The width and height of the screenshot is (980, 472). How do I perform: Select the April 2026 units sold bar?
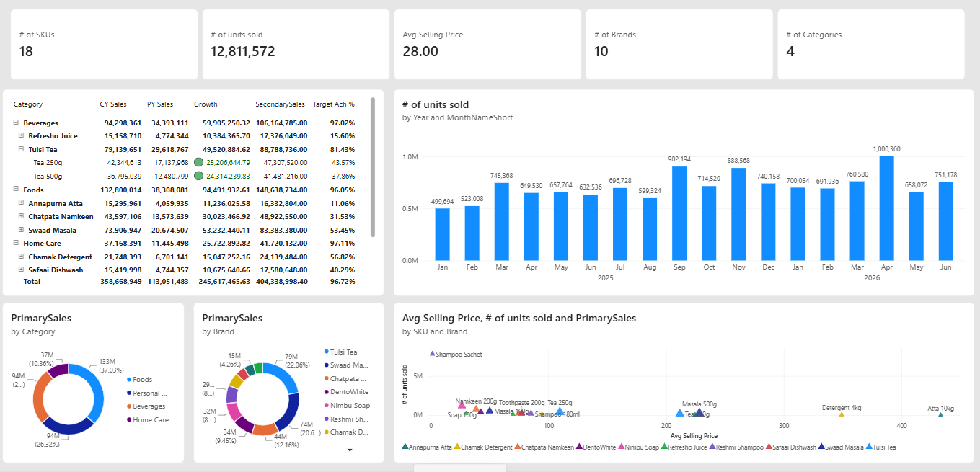coord(886,208)
